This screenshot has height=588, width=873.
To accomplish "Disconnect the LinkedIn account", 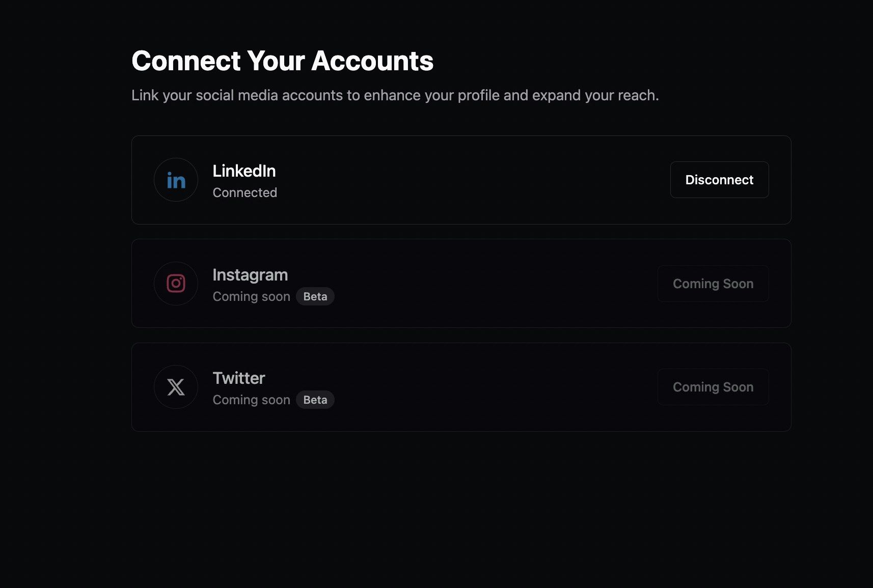I will 719,180.
